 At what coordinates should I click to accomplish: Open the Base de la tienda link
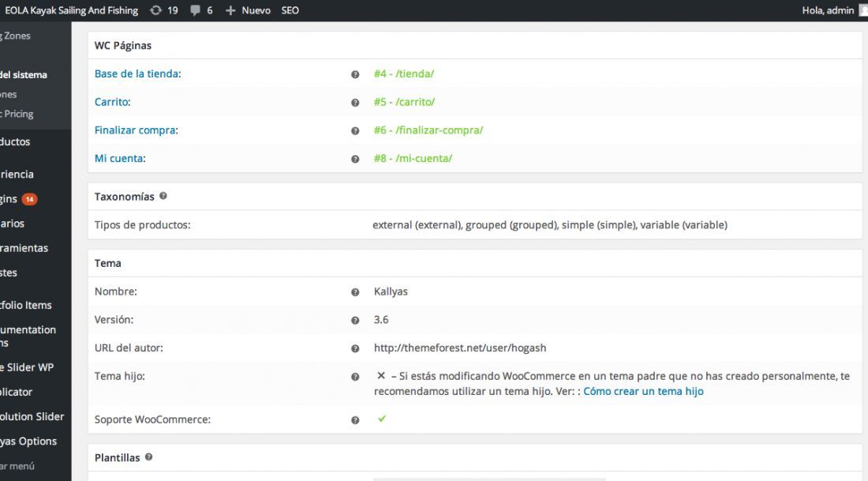137,73
